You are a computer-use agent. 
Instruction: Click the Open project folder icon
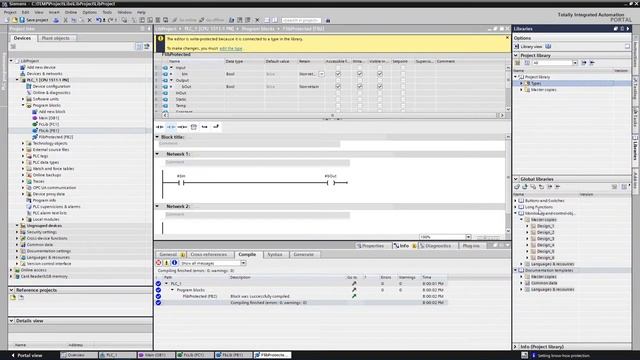[14, 20]
